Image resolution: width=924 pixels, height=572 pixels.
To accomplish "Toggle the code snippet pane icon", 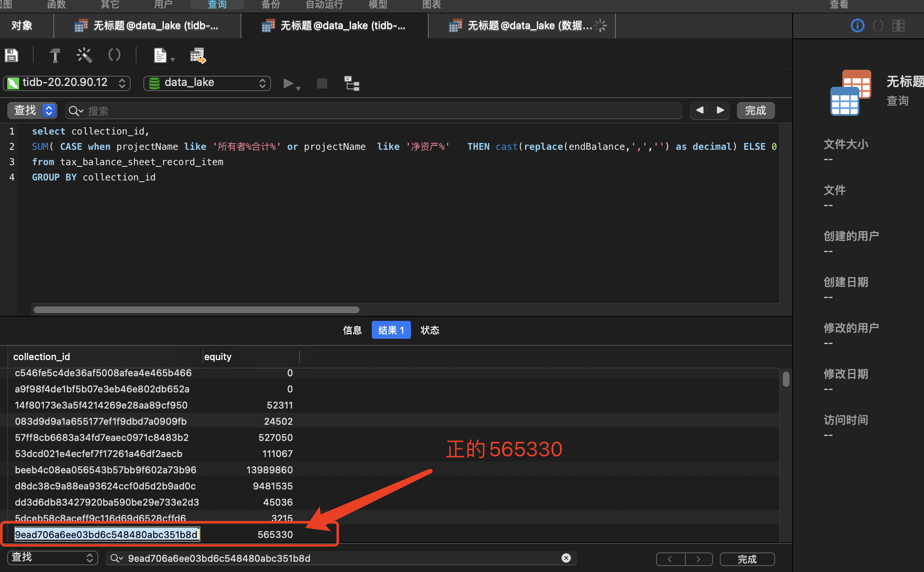I will click(x=878, y=26).
